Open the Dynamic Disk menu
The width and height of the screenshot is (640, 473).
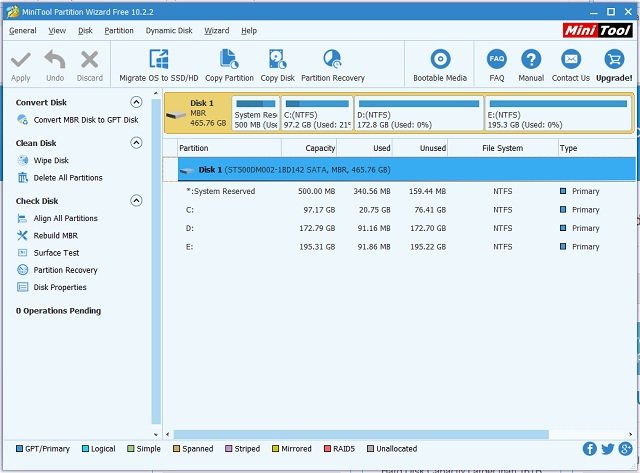[x=169, y=31]
